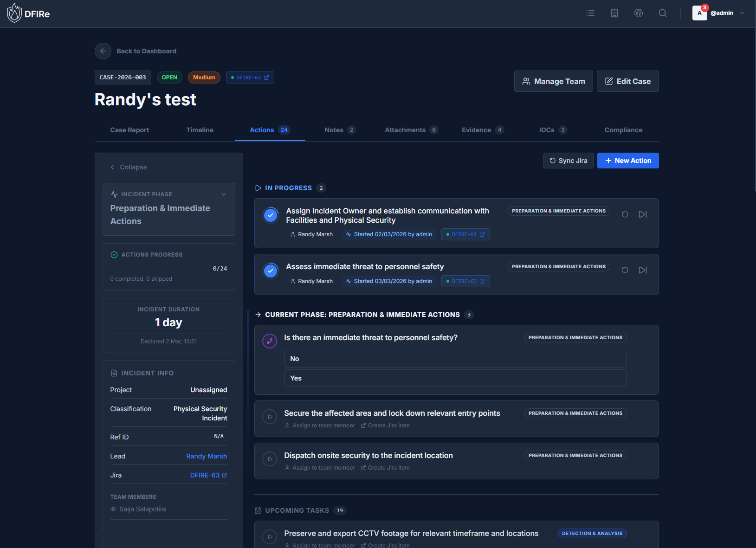Click the Actions Progress 0/24 bar
Image resolution: width=756 pixels, height=548 pixels.
coord(168,267)
